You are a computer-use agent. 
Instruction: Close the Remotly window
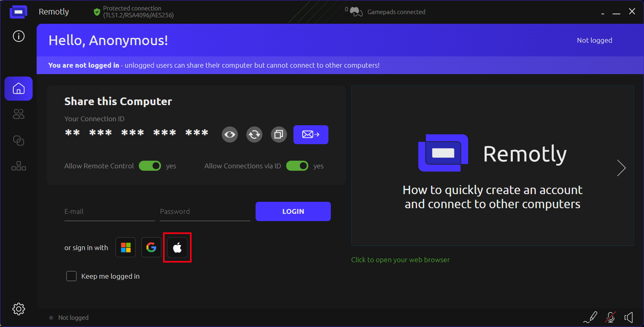click(632, 11)
